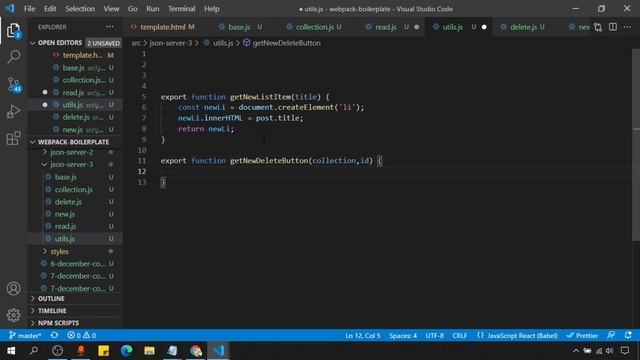Click utils.js in the breadcrumb
This screenshot has height=360, width=640.
click(223, 43)
